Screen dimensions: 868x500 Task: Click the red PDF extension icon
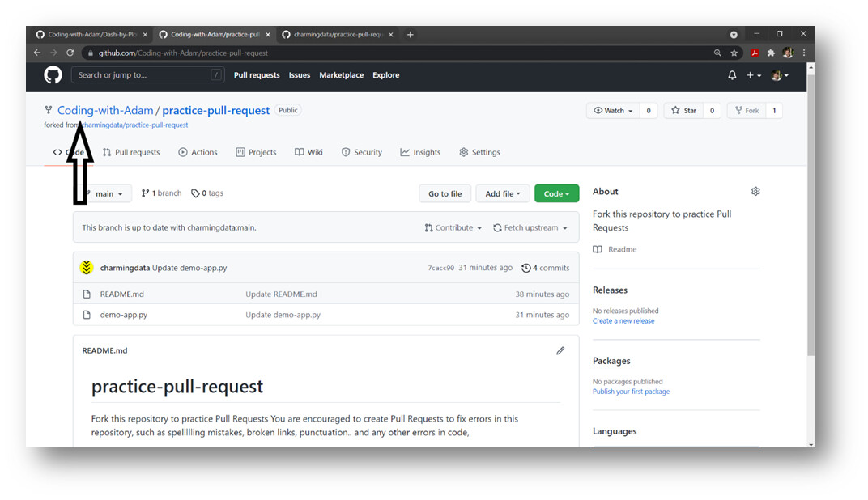(754, 53)
